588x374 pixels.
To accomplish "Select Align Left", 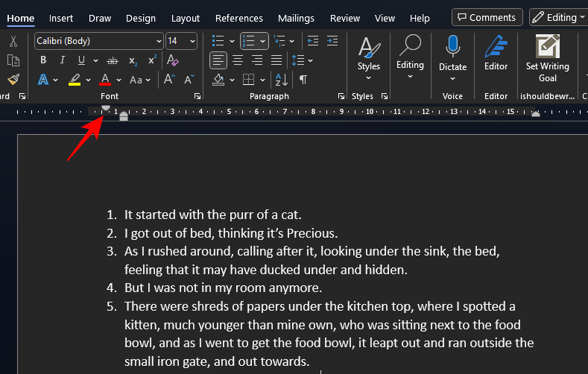I will point(218,60).
